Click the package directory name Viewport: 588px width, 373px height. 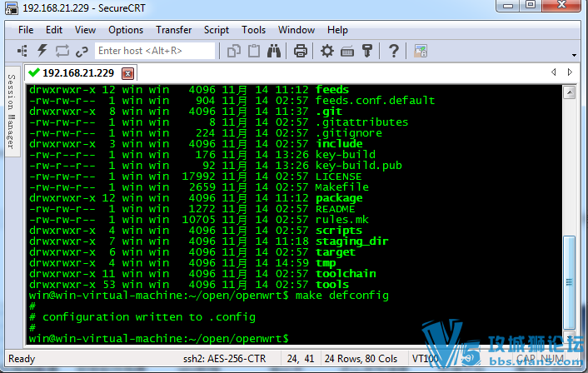pyautogui.click(x=339, y=198)
